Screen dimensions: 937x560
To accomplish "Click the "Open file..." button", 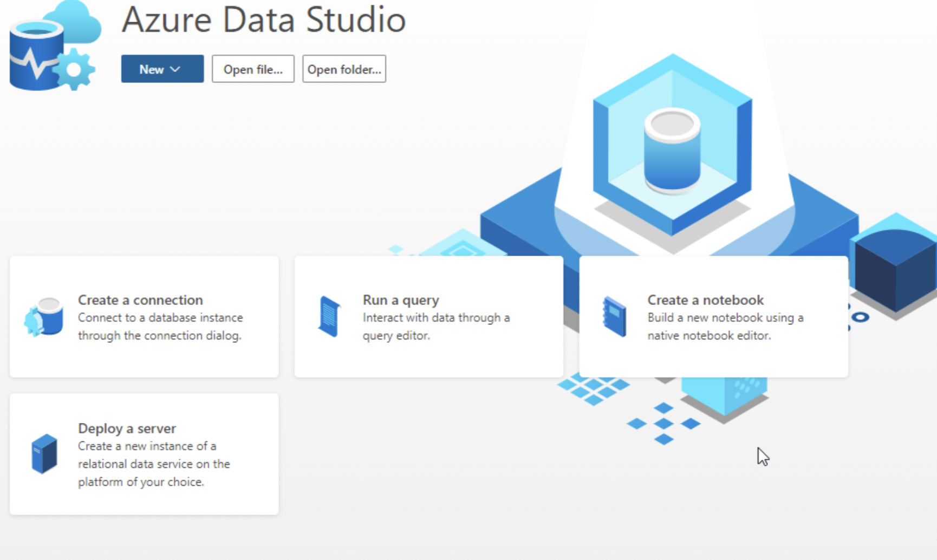I will tap(253, 69).
